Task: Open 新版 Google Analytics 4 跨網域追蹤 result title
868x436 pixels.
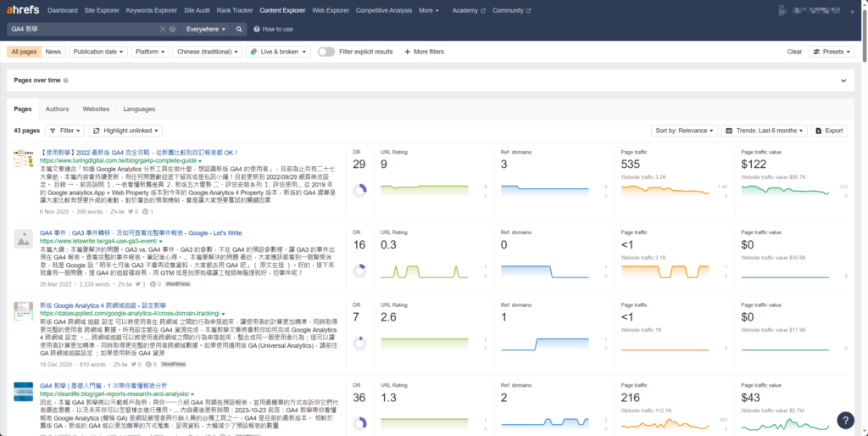Action: [x=103, y=306]
